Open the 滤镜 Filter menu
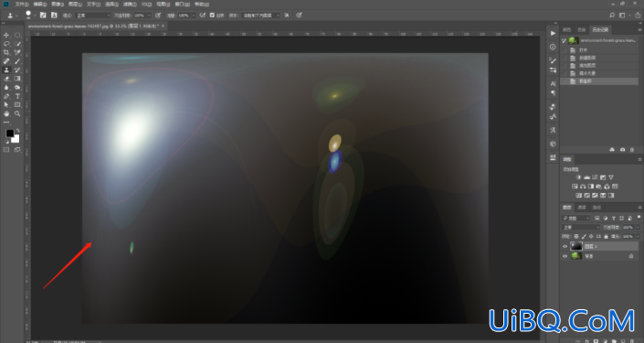 [x=130, y=4]
